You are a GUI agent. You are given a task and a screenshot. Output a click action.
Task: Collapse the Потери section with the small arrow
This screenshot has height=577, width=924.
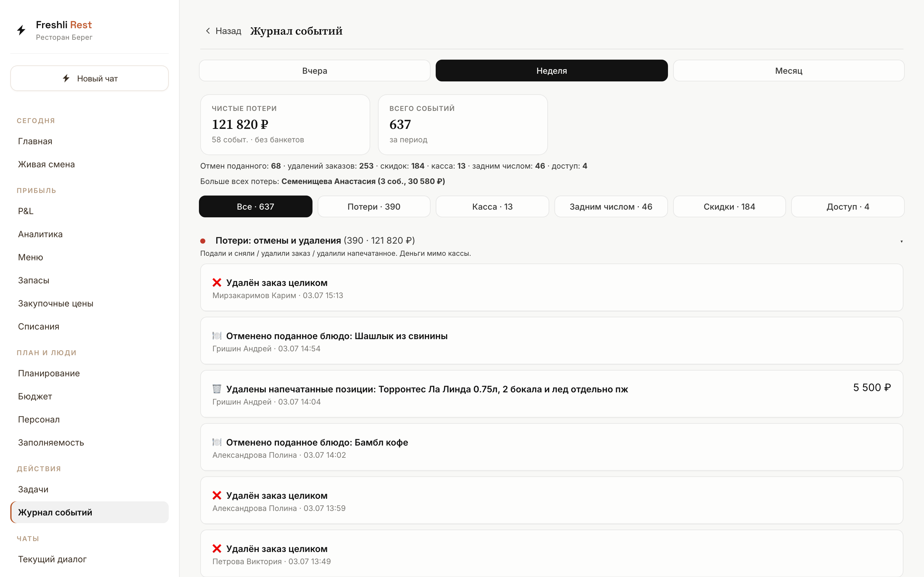click(902, 241)
